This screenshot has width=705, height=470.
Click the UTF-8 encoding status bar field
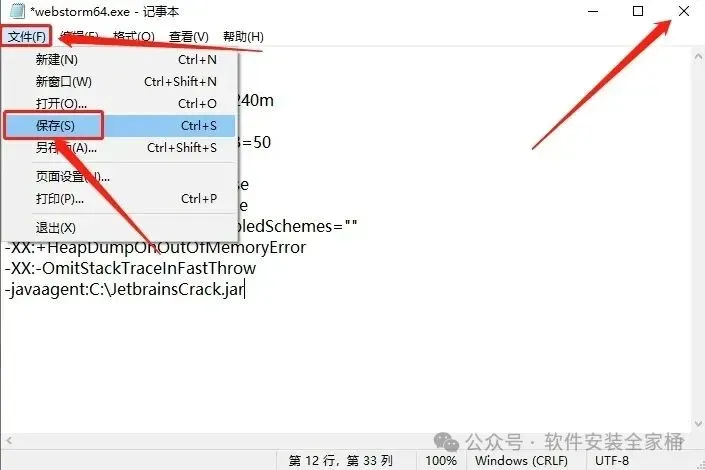pos(611,461)
